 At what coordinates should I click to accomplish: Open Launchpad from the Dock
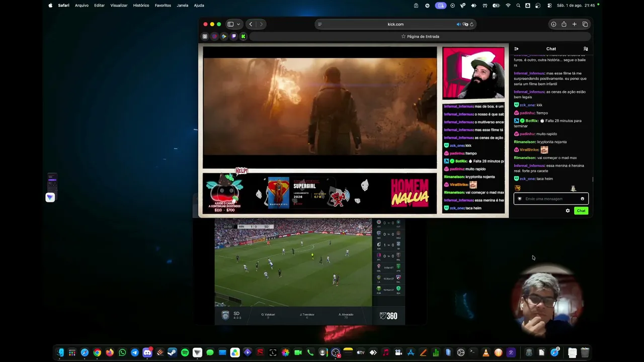click(x=72, y=352)
